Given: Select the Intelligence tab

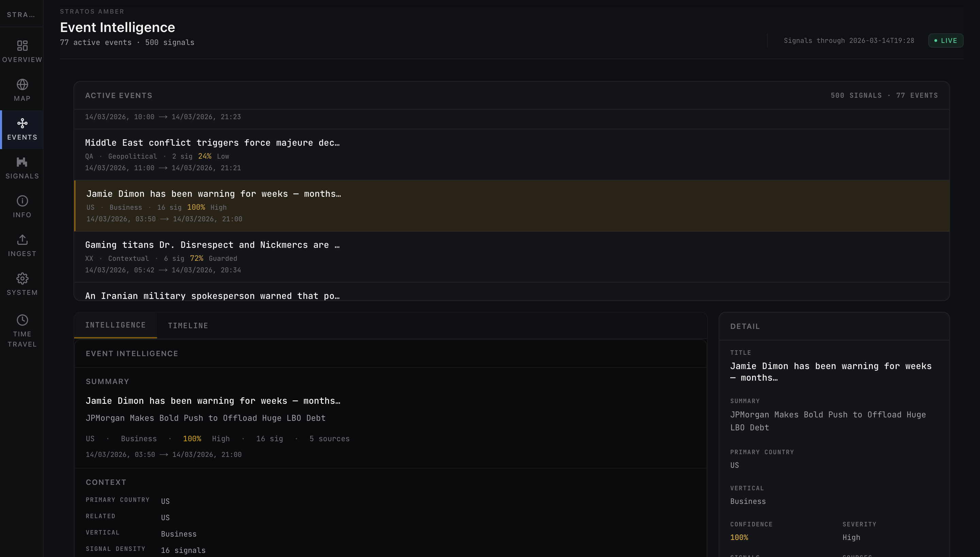Looking at the screenshot, I should pos(115,325).
